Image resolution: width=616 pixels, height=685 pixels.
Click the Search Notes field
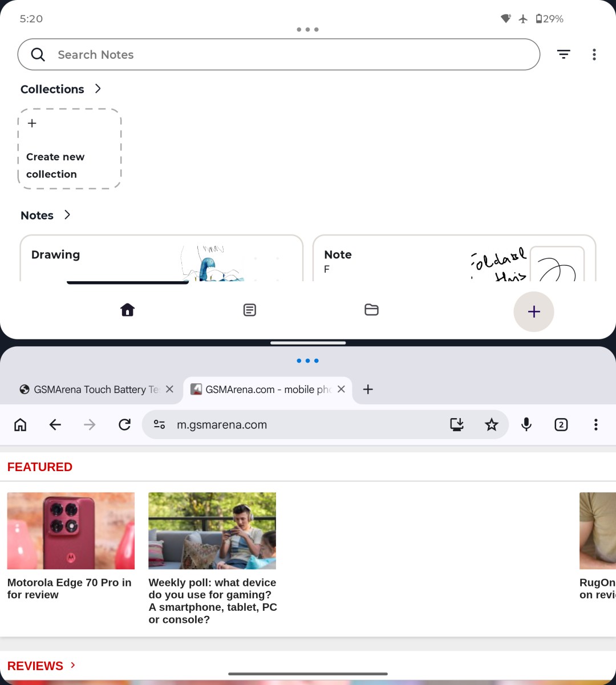279,54
